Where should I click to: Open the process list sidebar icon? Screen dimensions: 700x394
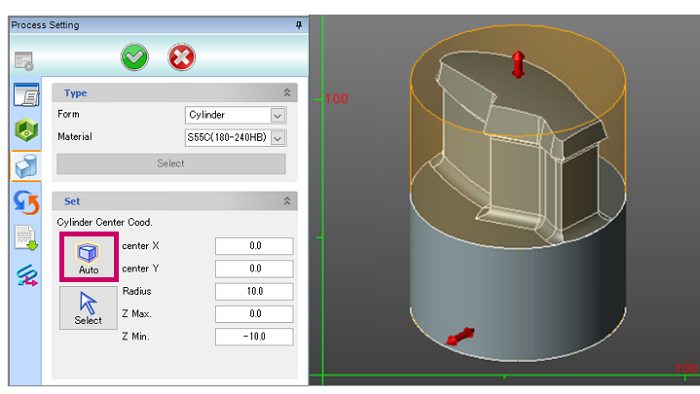[26, 95]
